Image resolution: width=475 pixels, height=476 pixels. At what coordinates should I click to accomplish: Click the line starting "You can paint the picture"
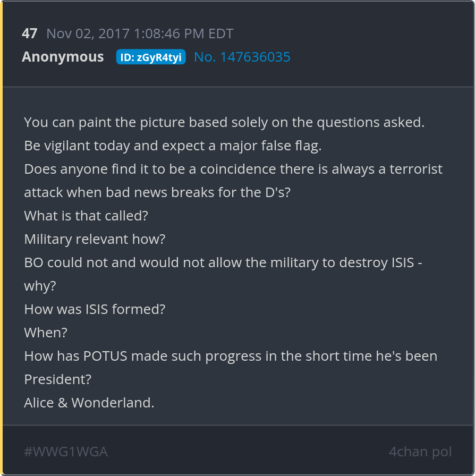[x=224, y=122]
